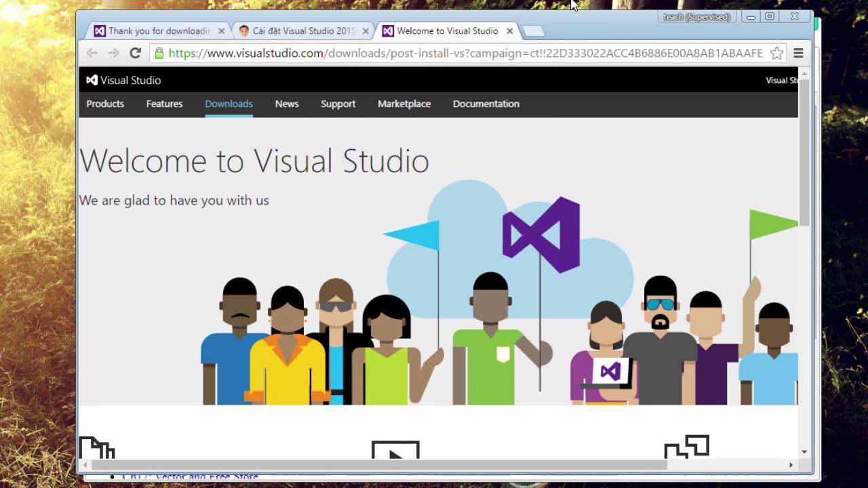Click the vertical scrollbar down arrow

pyautogui.click(x=804, y=451)
